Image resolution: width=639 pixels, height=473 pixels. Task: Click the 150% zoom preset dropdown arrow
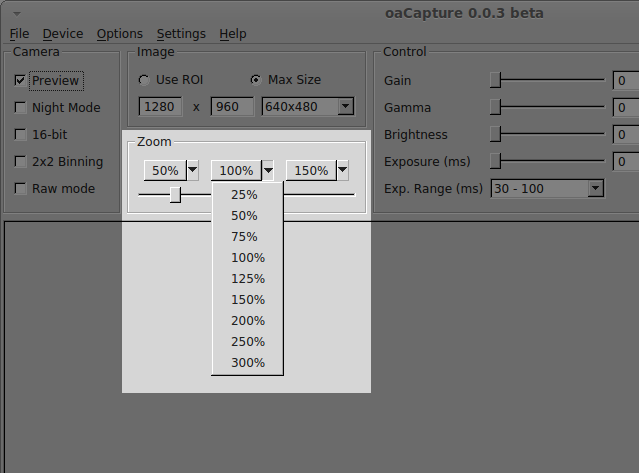(x=343, y=170)
